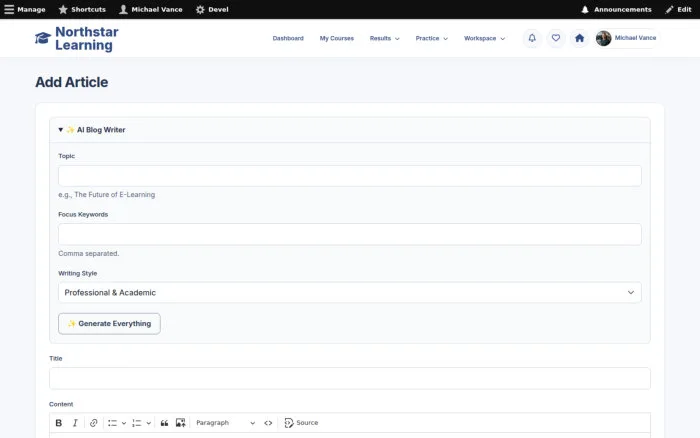Image resolution: width=700 pixels, height=438 pixels.
Task: Open the Dashboard link
Action: [288, 38]
